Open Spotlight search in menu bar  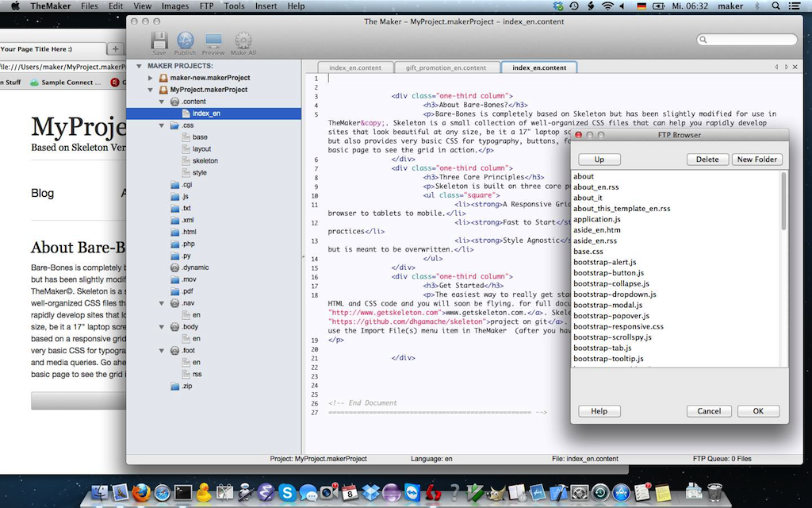click(x=776, y=6)
